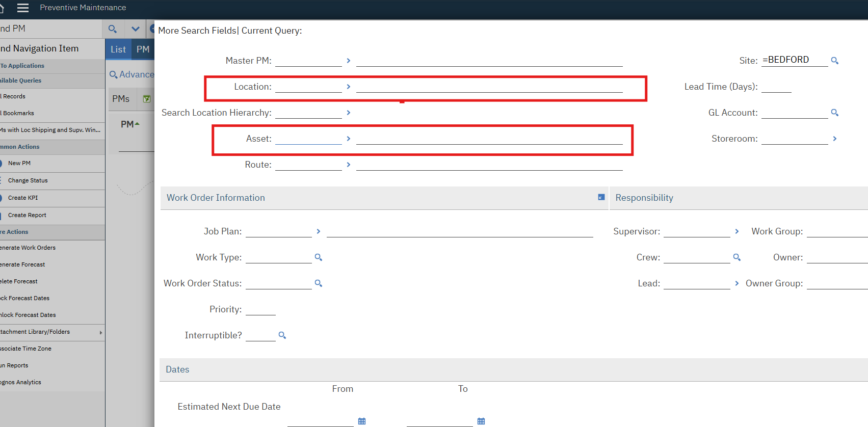Open the Asset detail menu chevron

click(x=349, y=139)
